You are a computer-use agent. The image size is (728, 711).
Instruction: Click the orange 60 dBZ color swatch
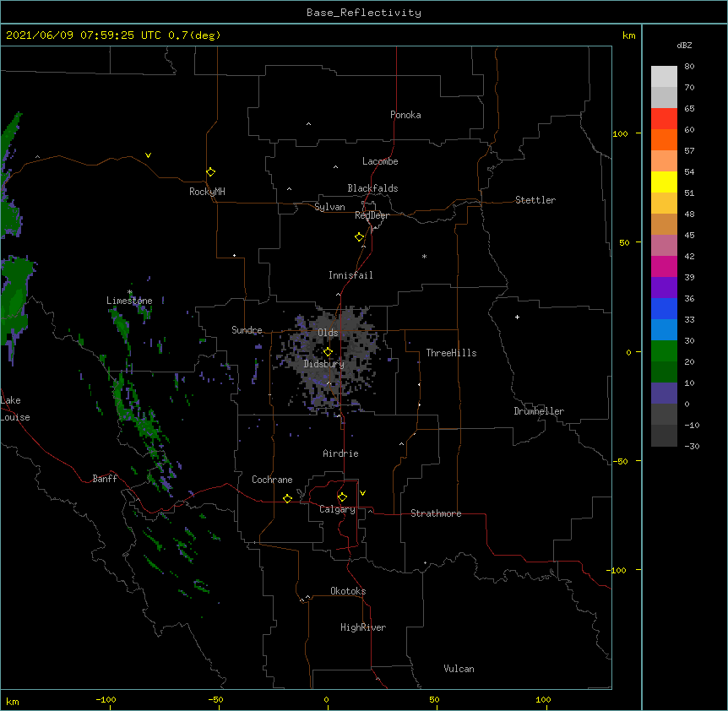coord(664,139)
